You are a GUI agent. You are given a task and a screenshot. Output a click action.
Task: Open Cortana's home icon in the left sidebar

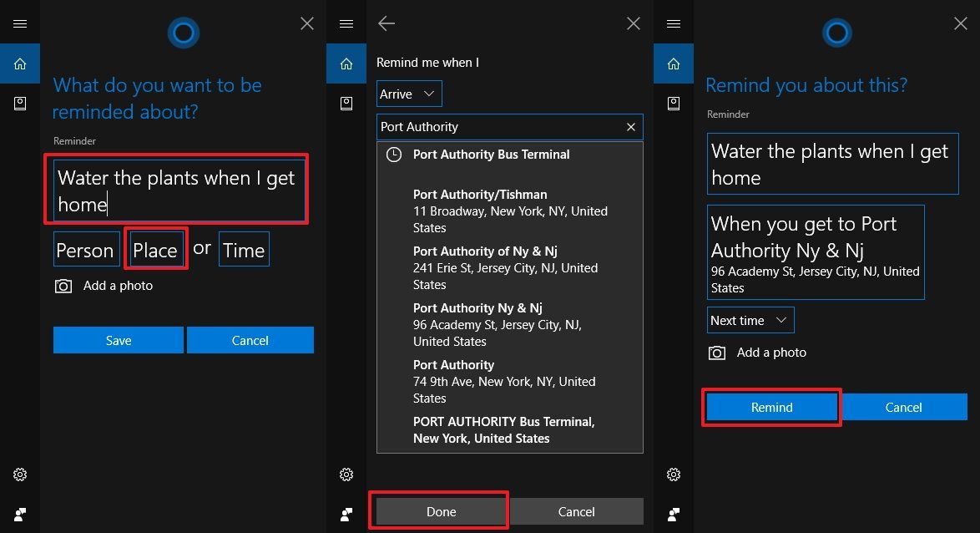click(20, 63)
